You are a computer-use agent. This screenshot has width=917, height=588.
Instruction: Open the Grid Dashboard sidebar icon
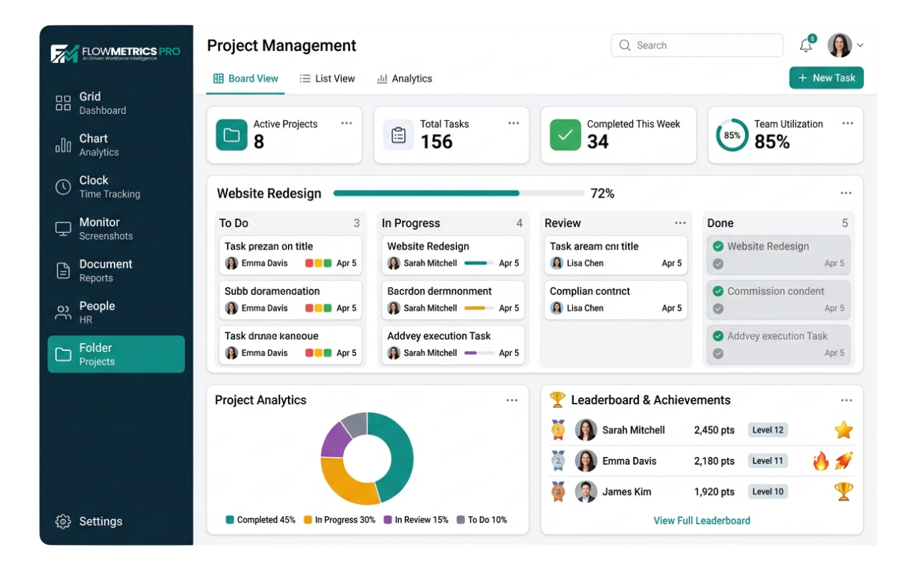pyautogui.click(x=63, y=103)
